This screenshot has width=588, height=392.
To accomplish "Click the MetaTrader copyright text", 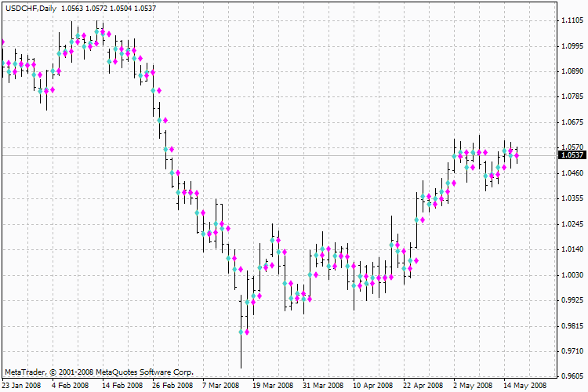I will [98, 372].
